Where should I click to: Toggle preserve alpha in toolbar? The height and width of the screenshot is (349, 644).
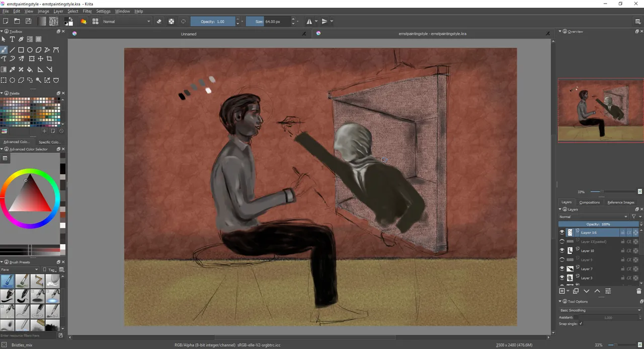point(171,21)
